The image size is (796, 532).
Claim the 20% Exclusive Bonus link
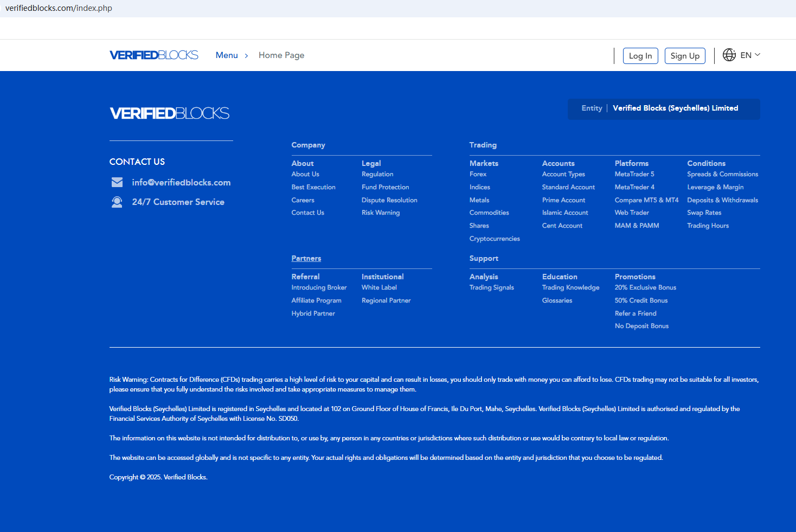click(x=645, y=287)
